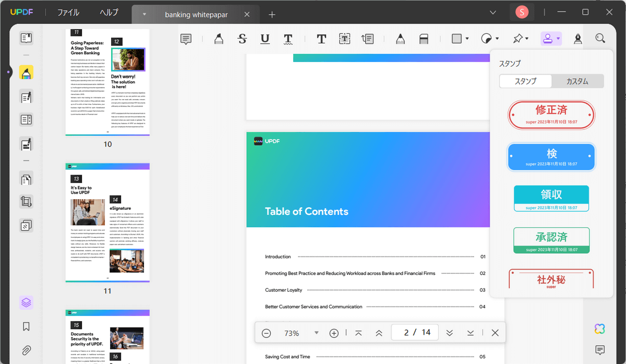
Task: Switch to the スタンプ tab
Action: coord(525,81)
